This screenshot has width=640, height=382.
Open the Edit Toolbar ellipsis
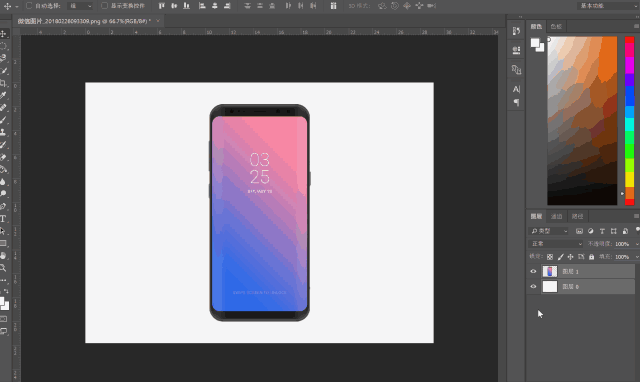(x=3, y=280)
